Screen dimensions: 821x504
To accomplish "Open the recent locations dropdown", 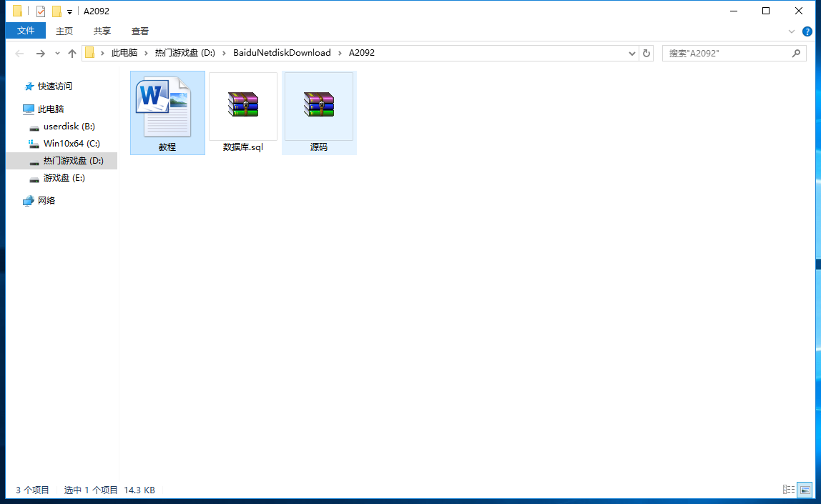I will point(57,54).
